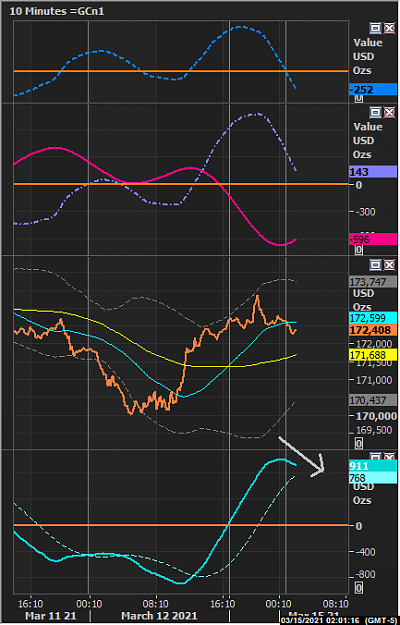400x625 pixels.
Task: Click the 0 box below -800 scale
Action: coord(359,588)
